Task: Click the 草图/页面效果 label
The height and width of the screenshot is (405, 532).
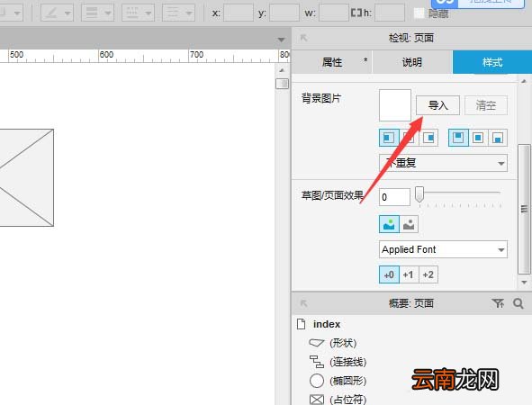Action: (x=332, y=195)
